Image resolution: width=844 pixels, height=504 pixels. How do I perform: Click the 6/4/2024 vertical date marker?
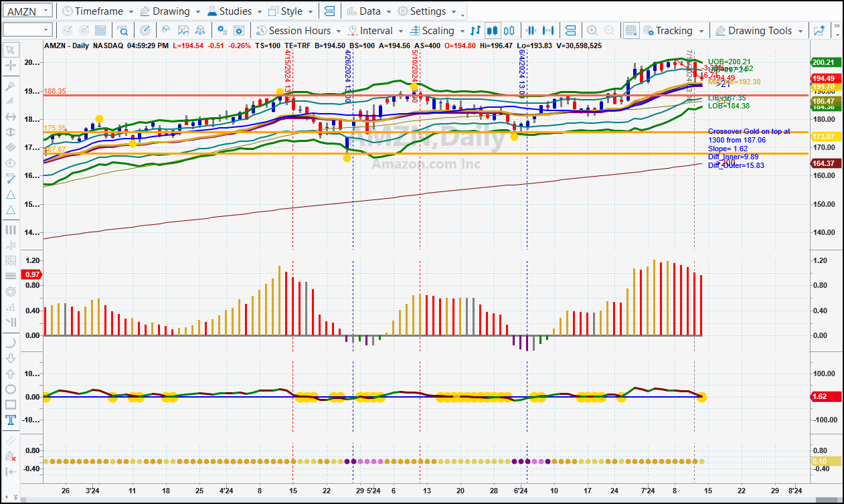(521, 74)
